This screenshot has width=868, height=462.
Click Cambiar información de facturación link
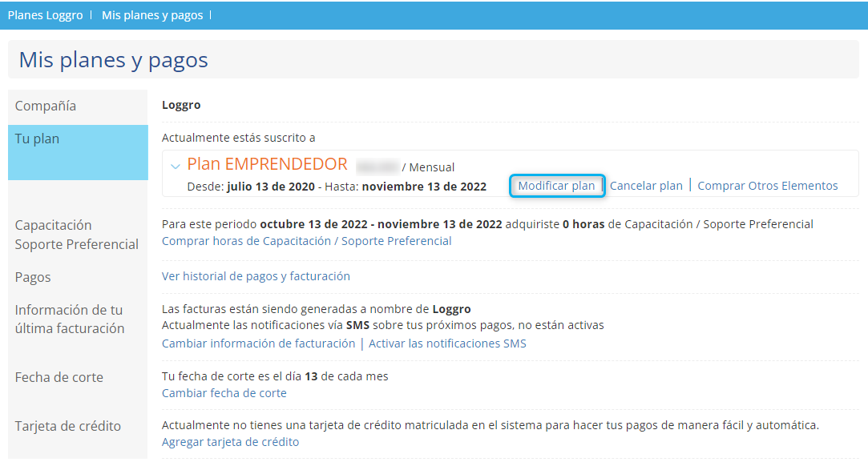coord(258,343)
